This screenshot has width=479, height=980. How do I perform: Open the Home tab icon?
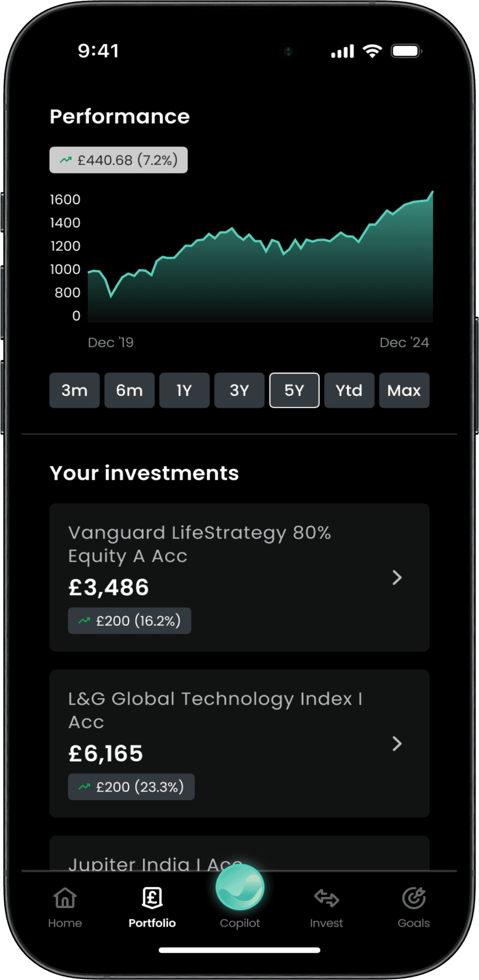(x=65, y=898)
